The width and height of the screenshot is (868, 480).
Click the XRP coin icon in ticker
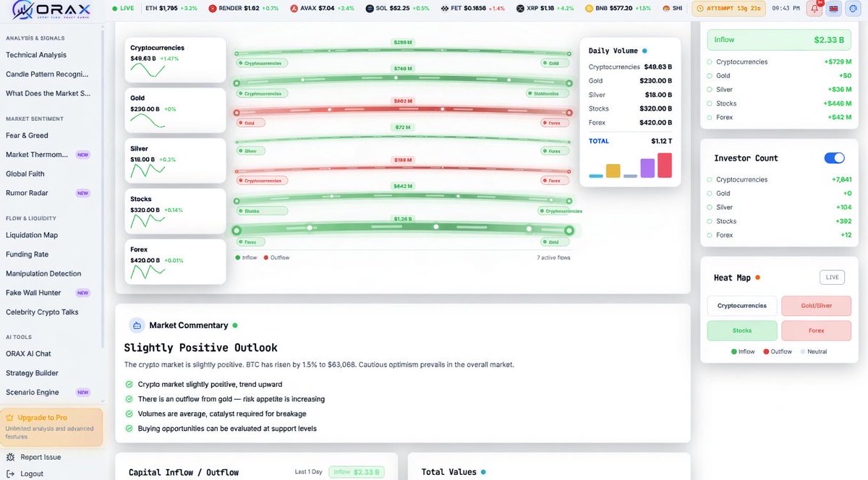point(522,9)
